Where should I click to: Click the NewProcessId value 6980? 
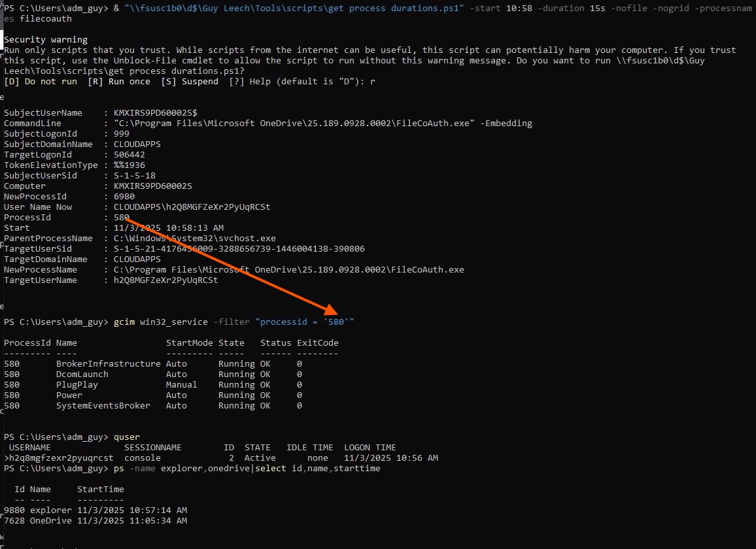[124, 197]
